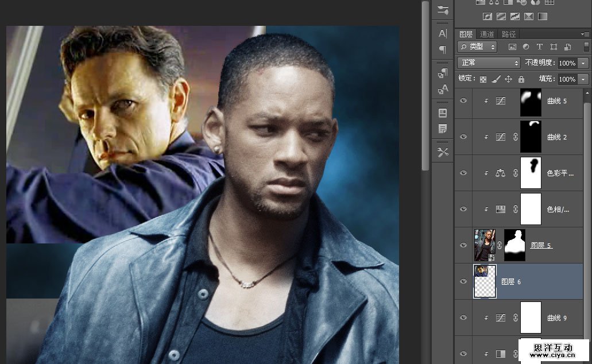
Task: Switch to the 通道 tab
Action: (x=487, y=34)
